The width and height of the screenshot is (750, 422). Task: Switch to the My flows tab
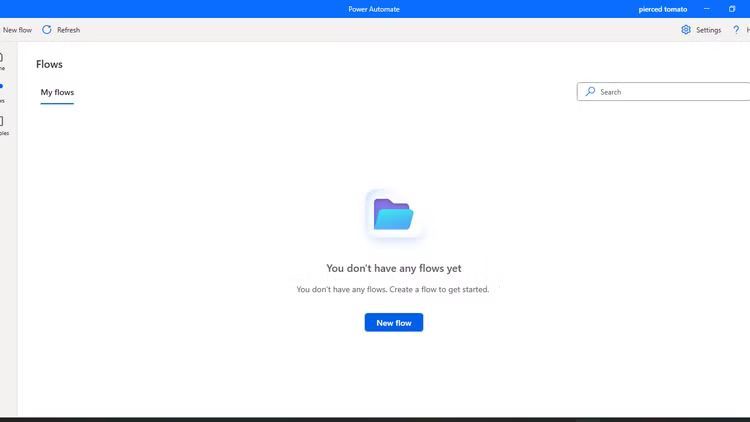coord(57,93)
